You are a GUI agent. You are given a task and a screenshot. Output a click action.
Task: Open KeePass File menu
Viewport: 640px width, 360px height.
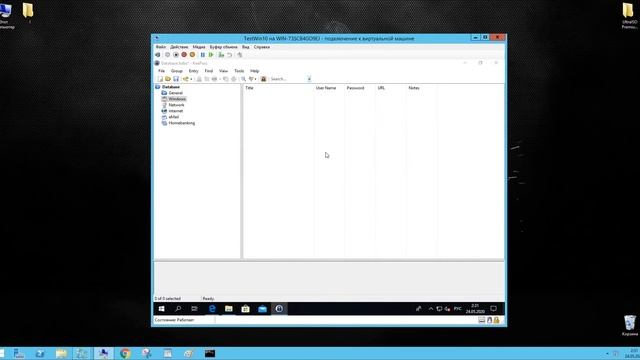pos(162,71)
